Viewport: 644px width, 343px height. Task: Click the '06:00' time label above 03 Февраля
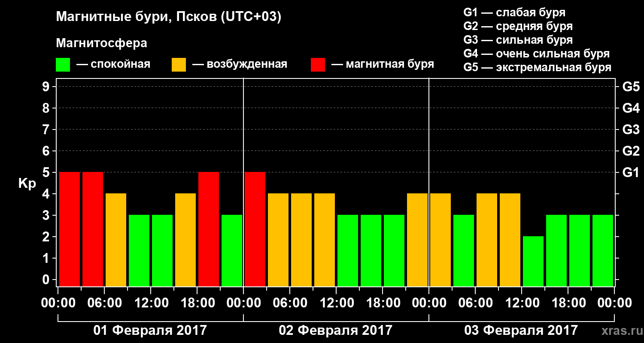pyautogui.click(x=475, y=303)
